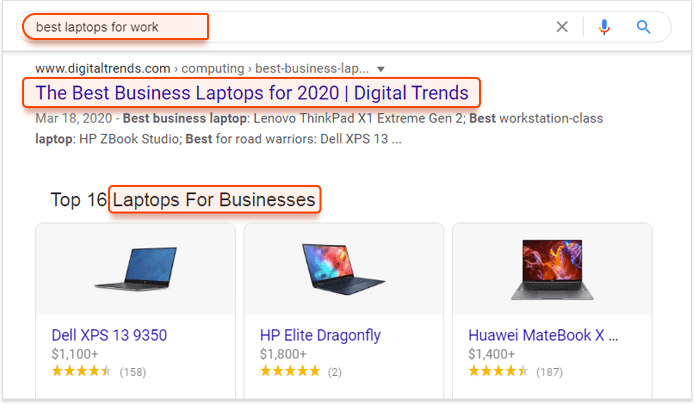Click the blue magnifying glass search icon
This screenshot has width=694, height=404.
point(643,27)
